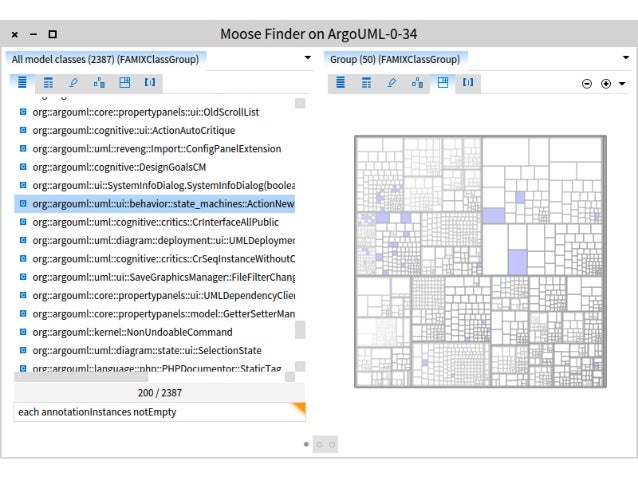Select the deployment::ui::UMLDeployment row
Image resolution: width=638 pixels, height=479 pixels.
point(155,241)
